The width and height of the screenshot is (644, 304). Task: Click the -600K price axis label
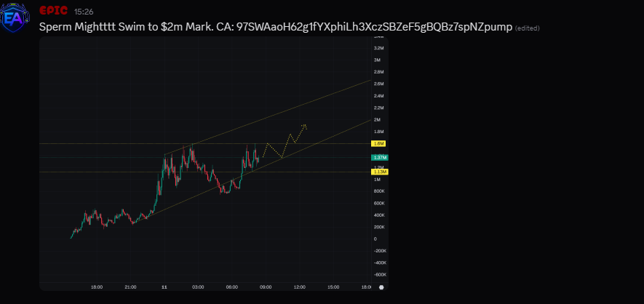pyautogui.click(x=380, y=274)
